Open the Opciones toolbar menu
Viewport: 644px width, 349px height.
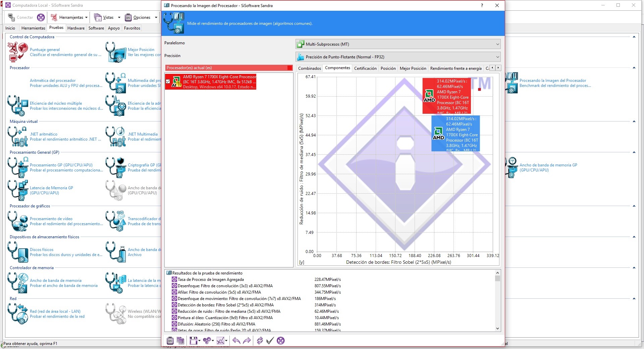141,17
